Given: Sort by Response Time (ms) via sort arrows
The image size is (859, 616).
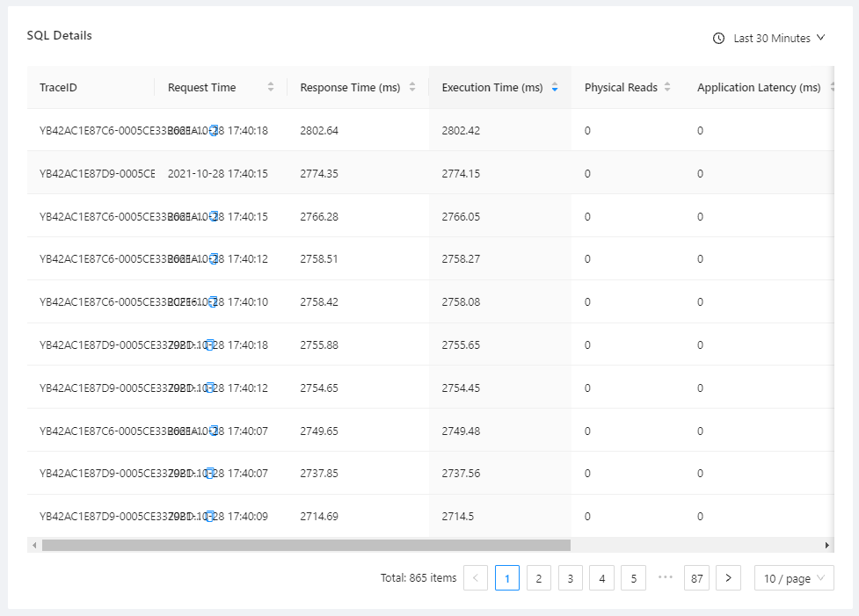Looking at the screenshot, I should (412, 87).
